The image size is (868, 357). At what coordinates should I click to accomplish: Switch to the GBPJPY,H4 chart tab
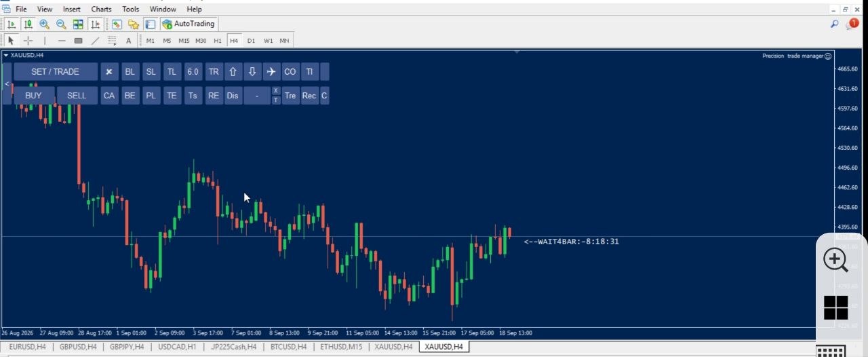coord(127,347)
